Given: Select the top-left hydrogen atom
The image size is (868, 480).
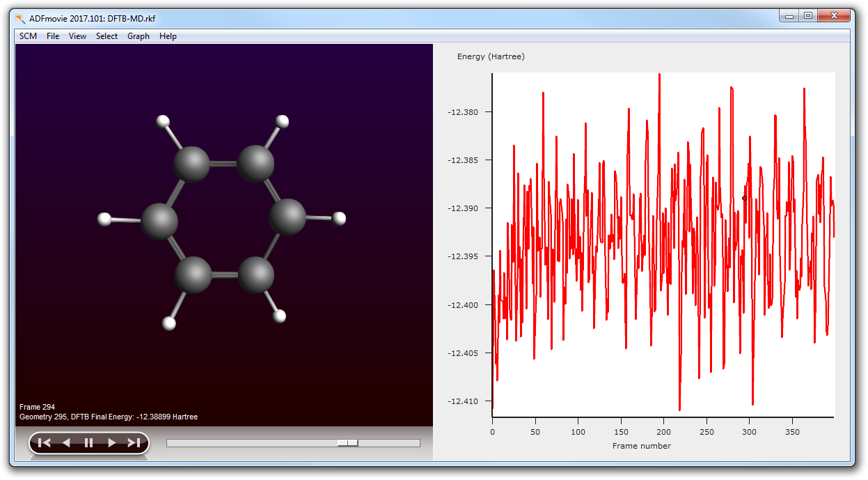Looking at the screenshot, I should pos(164,122).
